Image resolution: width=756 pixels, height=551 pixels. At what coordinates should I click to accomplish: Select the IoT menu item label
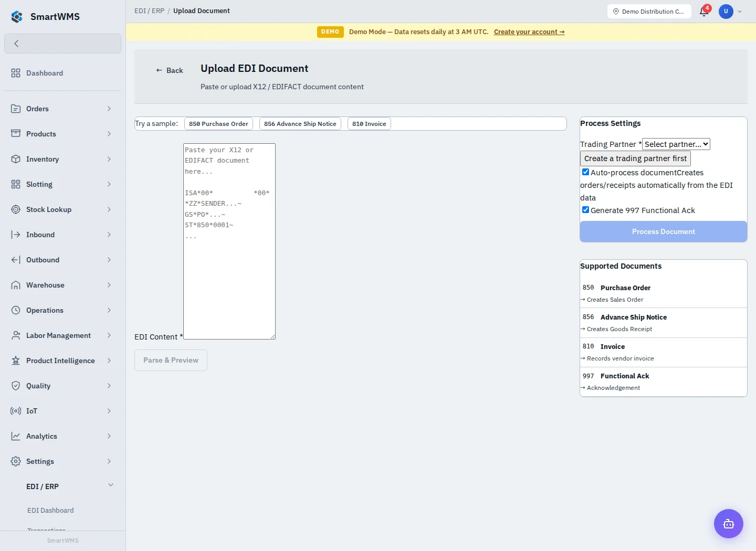[31, 411]
